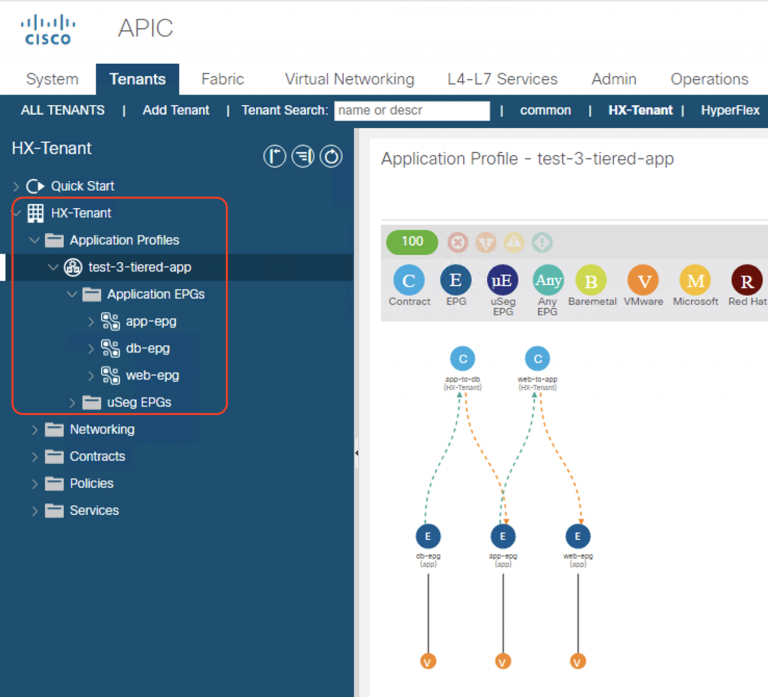Select the Contracts folder label

click(x=97, y=457)
